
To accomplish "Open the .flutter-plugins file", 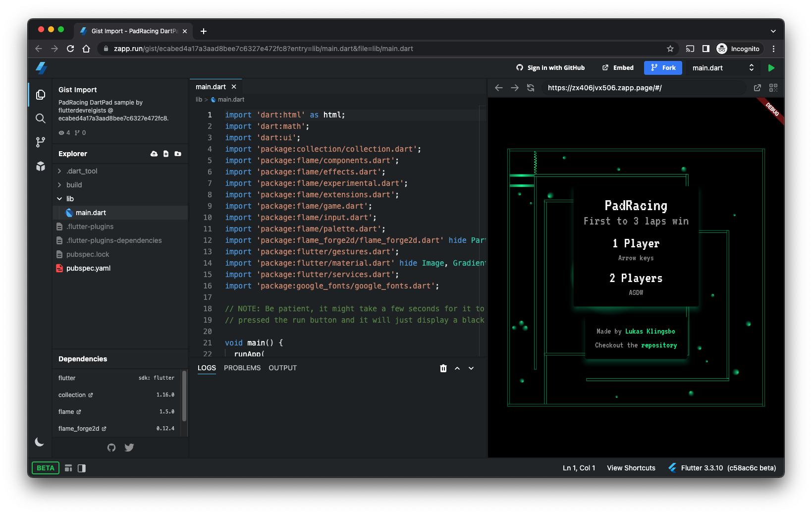I will 120,227.
